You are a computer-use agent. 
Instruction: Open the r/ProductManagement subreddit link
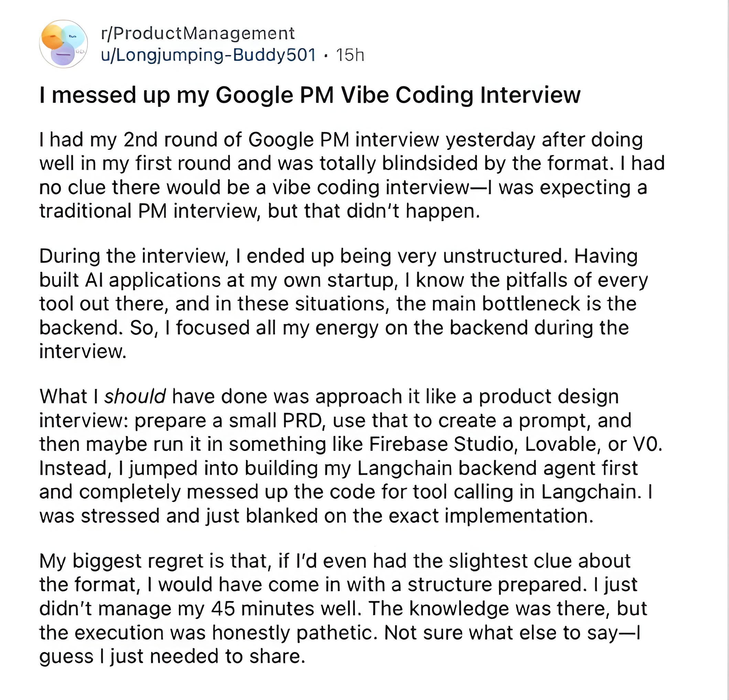[x=198, y=33]
